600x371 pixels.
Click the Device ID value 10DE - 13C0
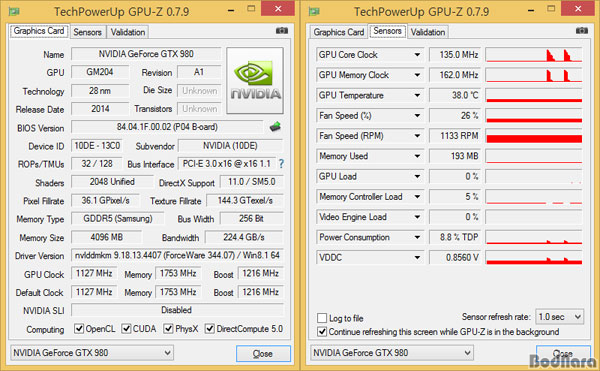(97, 146)
